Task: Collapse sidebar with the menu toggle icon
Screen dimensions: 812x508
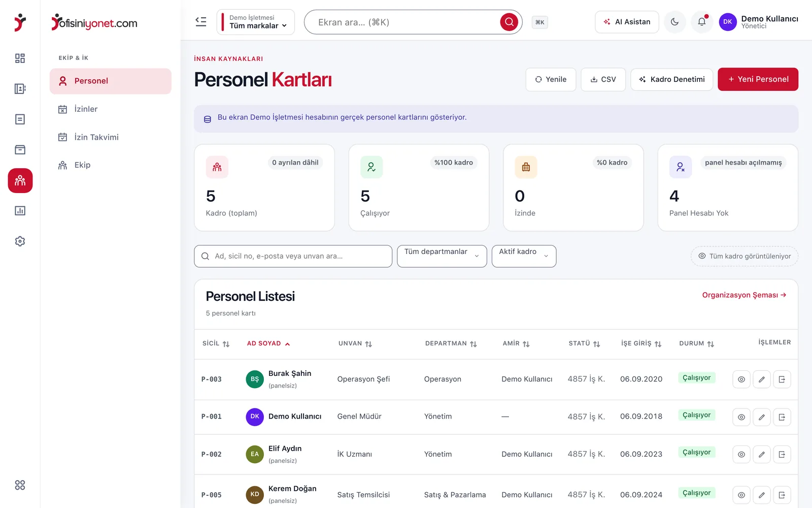Action: 201,22
